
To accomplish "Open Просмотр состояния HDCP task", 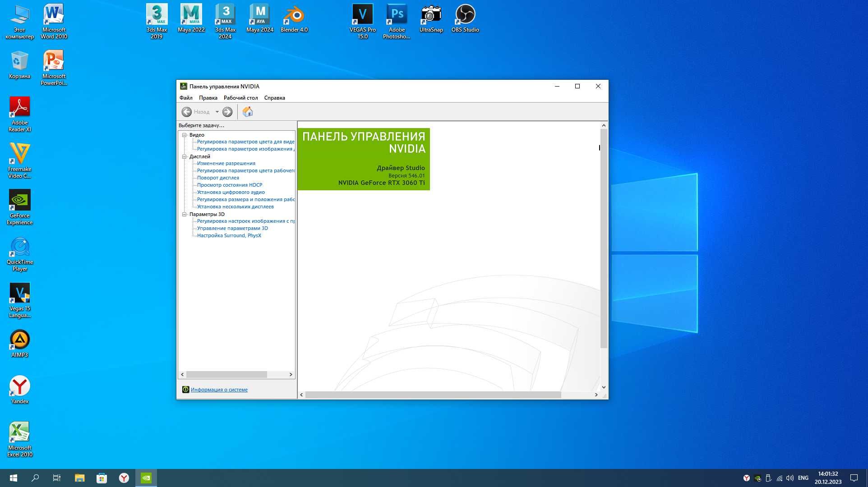I will (230, 185).
